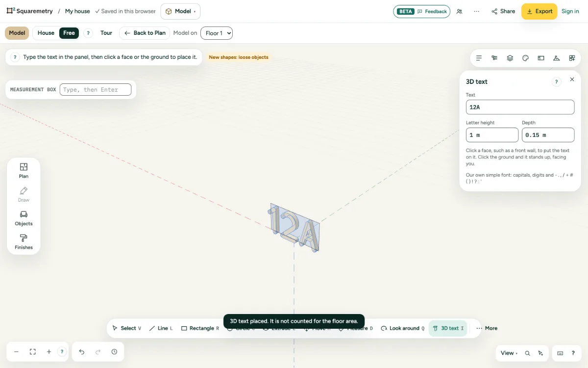The height and width of the screenshot is (368, 588).
Task: Open the sidebar layout panel icon
Action: (541, 58)
